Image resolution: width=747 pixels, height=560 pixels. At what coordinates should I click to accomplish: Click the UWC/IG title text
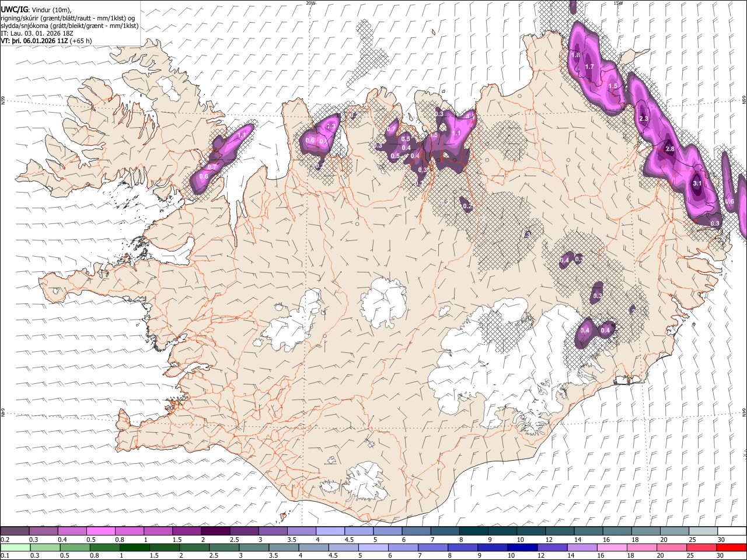click(x=14, y=9)
